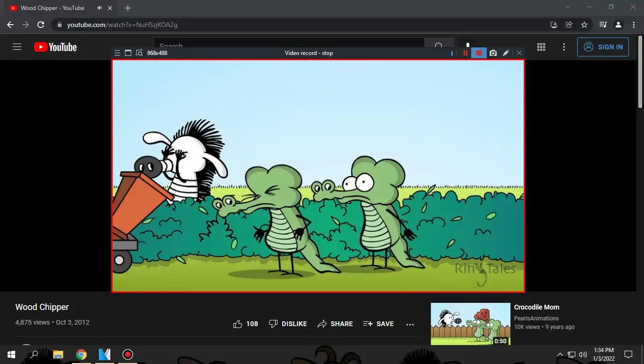
Task: Open the network tray icon
Action: coord(572,355)
